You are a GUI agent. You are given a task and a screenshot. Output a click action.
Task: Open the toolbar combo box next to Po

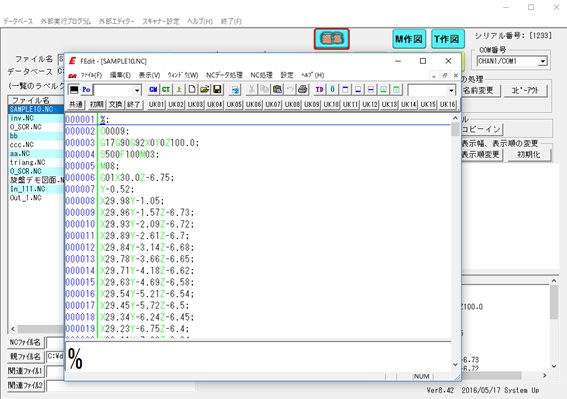click(137, 90)
